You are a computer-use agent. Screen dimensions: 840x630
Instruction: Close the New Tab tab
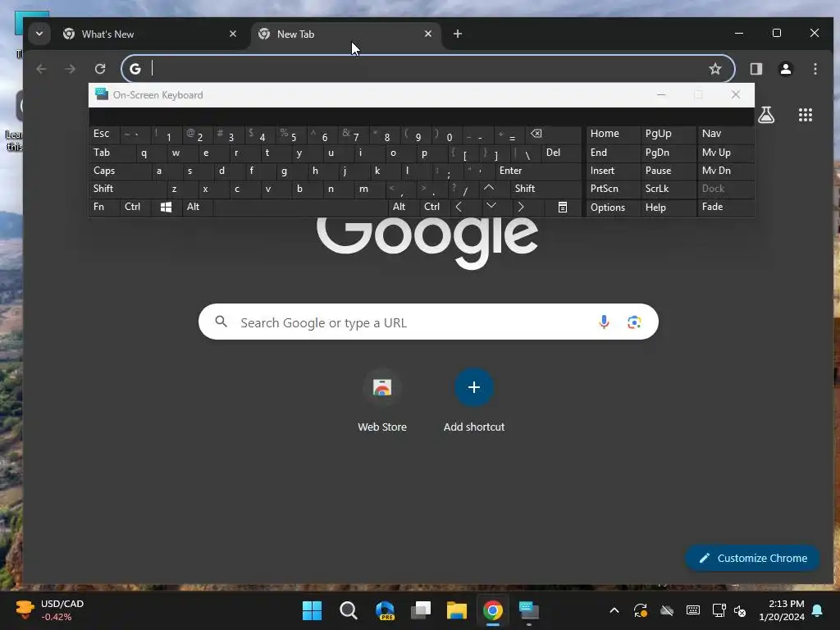(x=427, y=34)
